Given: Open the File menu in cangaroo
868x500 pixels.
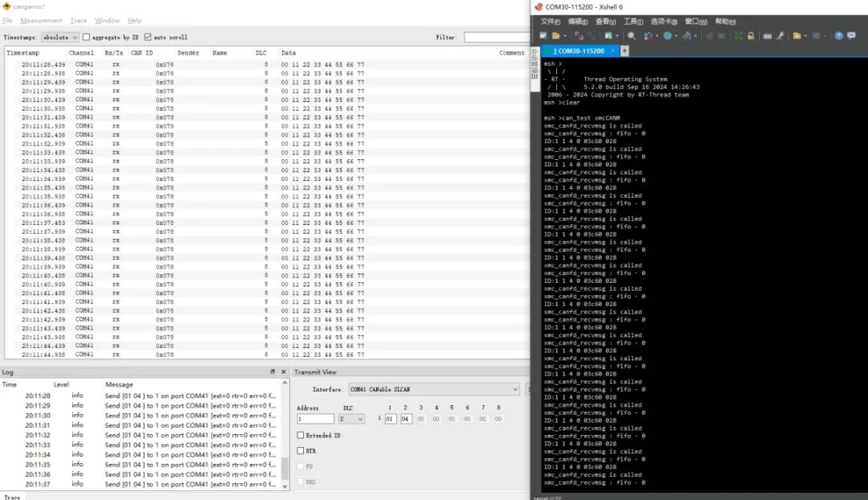Looking at the screenshot, I should (x=7, y=20).
